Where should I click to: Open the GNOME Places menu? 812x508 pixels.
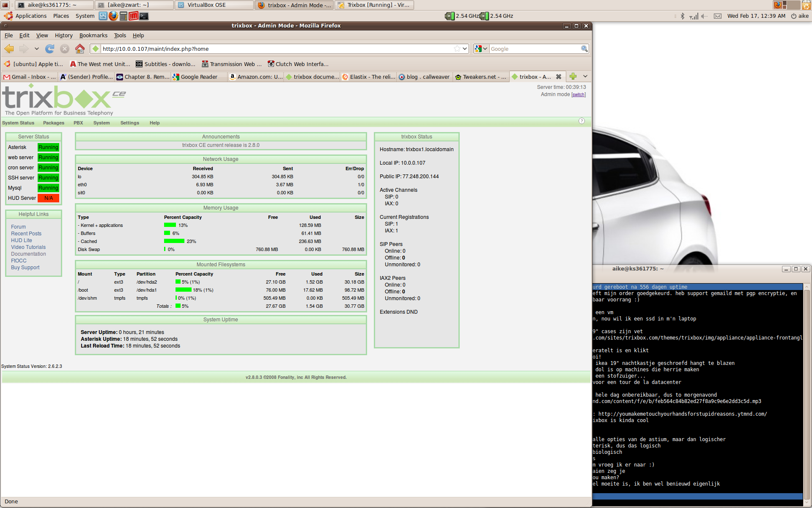(61, 16)
